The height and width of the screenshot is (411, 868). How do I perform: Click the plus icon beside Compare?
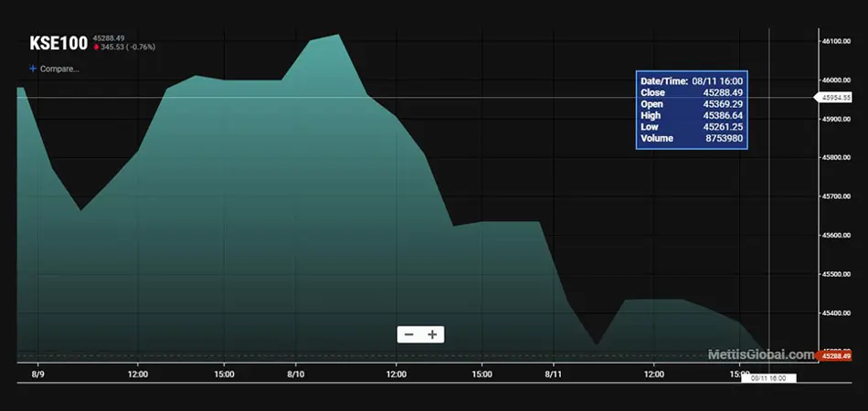(x=33, y=68)
